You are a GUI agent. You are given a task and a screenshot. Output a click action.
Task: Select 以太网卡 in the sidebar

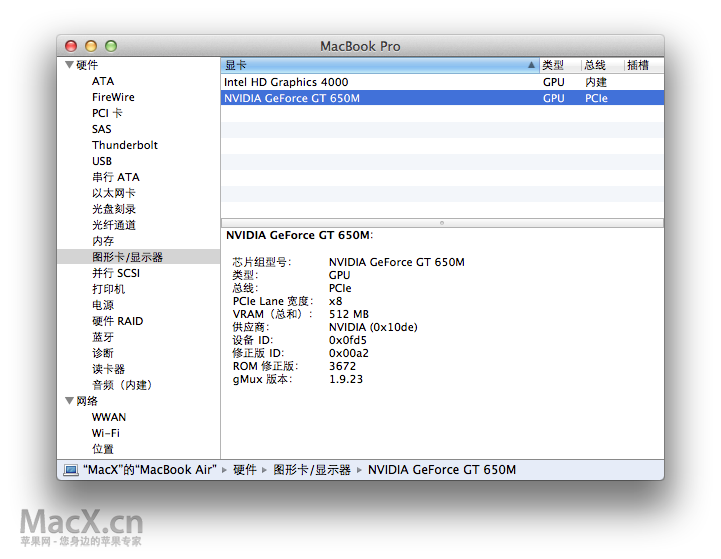pos(114,193)
